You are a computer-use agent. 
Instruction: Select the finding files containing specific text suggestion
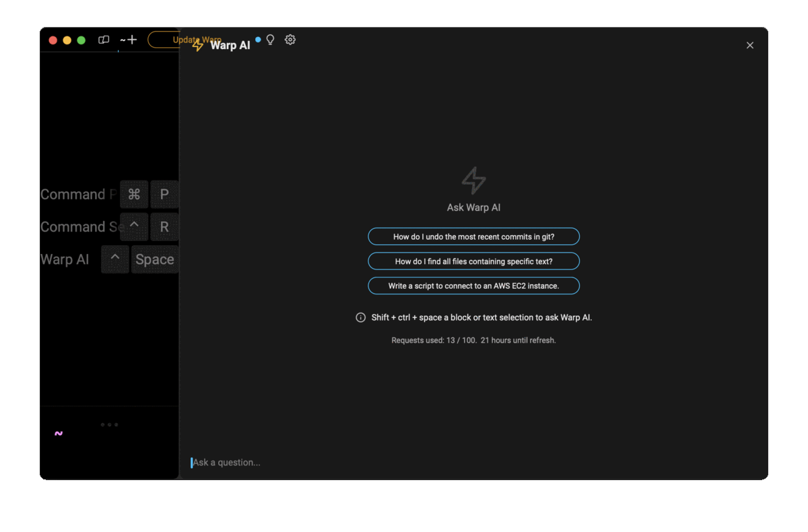pyautogui.click(x=473, y=261)
